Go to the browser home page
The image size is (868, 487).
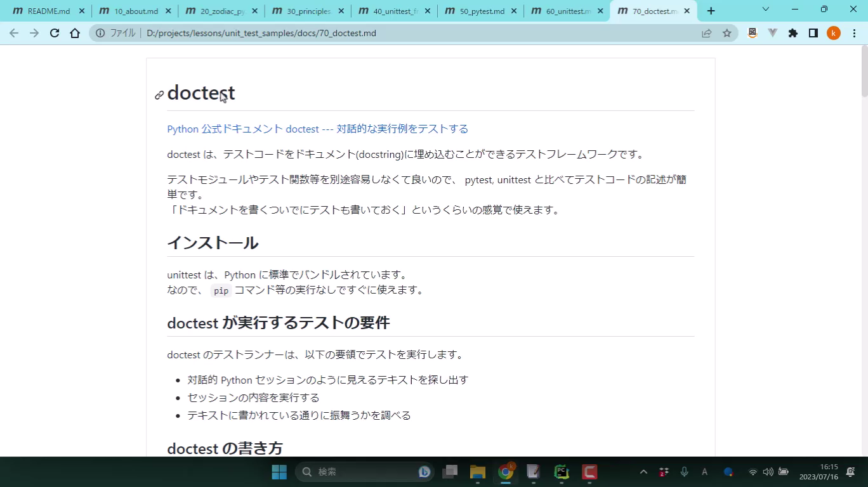(x=75, y=33)
